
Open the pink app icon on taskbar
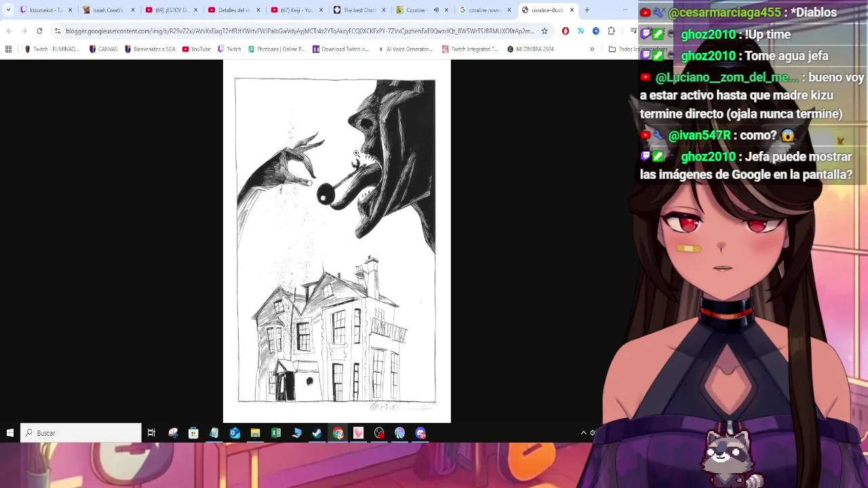point(359,433)
